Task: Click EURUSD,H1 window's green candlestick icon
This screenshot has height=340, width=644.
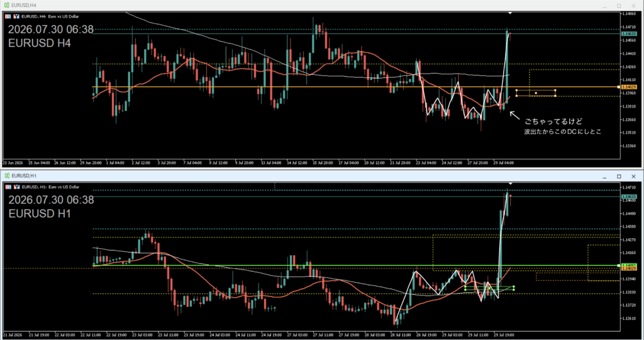Action: (x=6, y=176)
